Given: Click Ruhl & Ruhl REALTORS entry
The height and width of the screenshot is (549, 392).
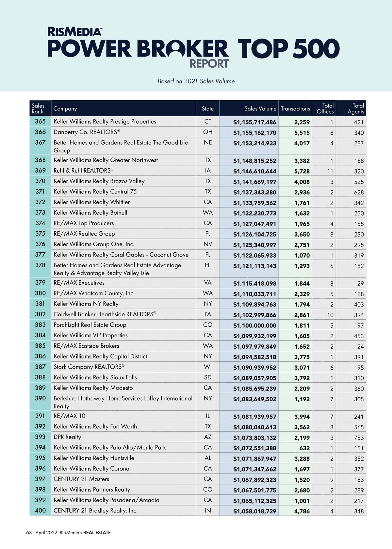Looking at the screenshot, I should 84,171.
